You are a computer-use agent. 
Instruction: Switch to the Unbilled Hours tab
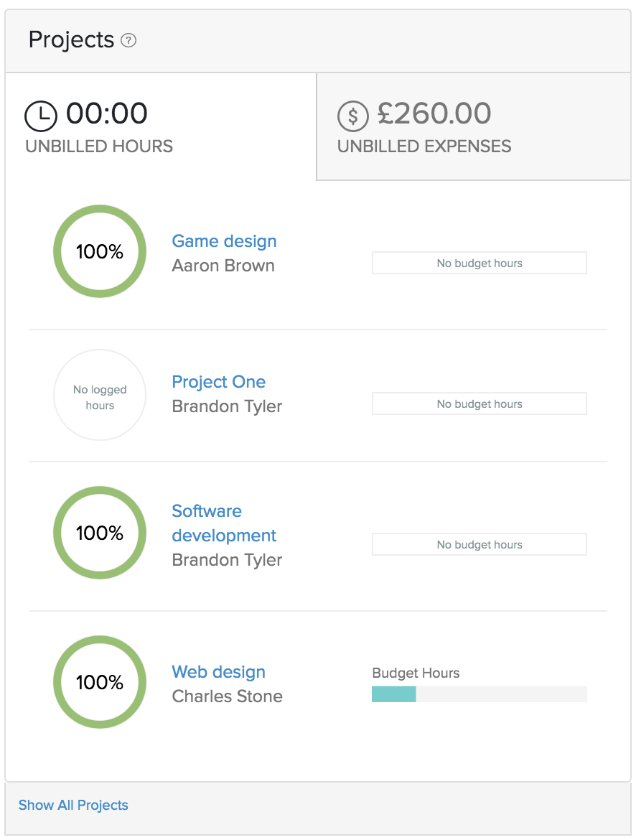(160, 127)
